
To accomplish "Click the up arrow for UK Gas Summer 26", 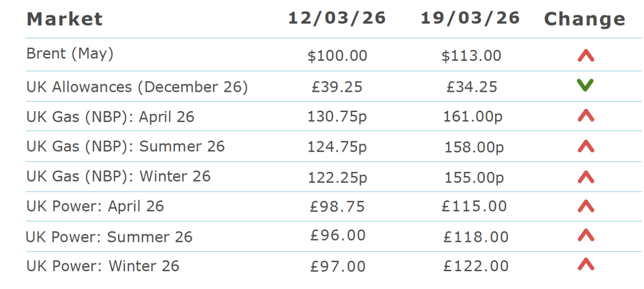I will pos(585,146).
